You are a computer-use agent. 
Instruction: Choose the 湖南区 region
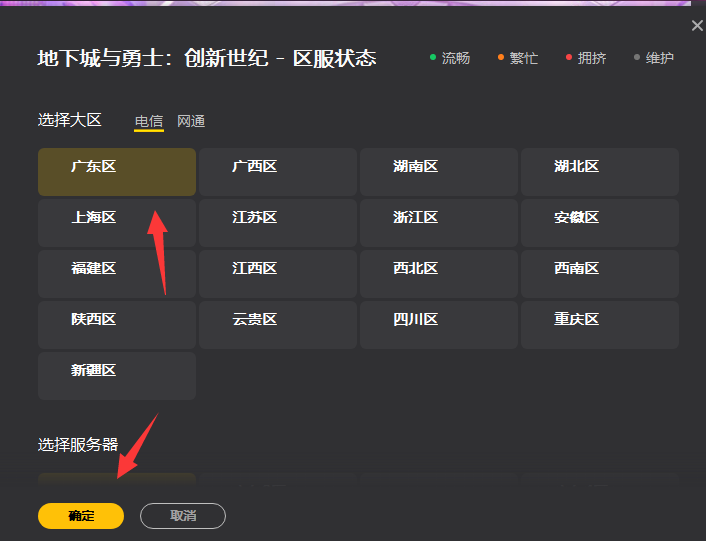point(439,172)
